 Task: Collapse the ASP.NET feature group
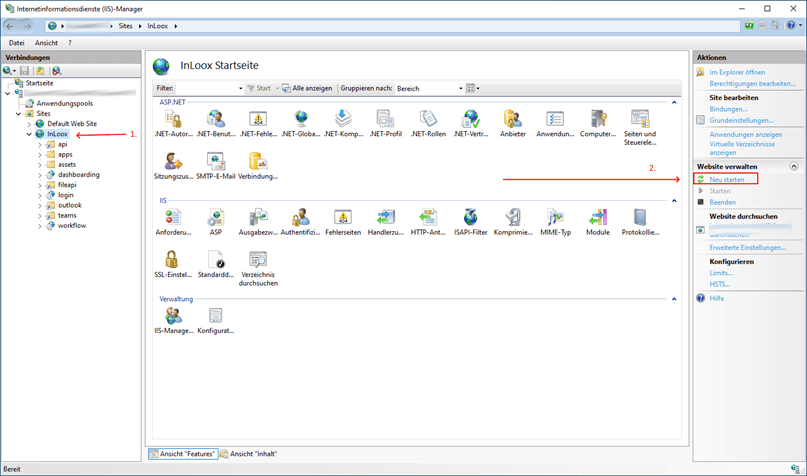coord(674,102)
